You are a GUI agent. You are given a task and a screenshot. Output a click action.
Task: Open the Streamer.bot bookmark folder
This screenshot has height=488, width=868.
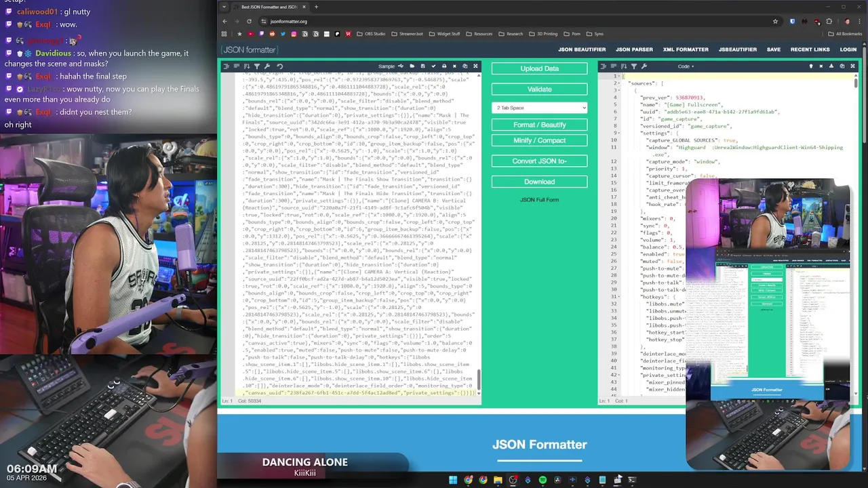pos(407,34)
